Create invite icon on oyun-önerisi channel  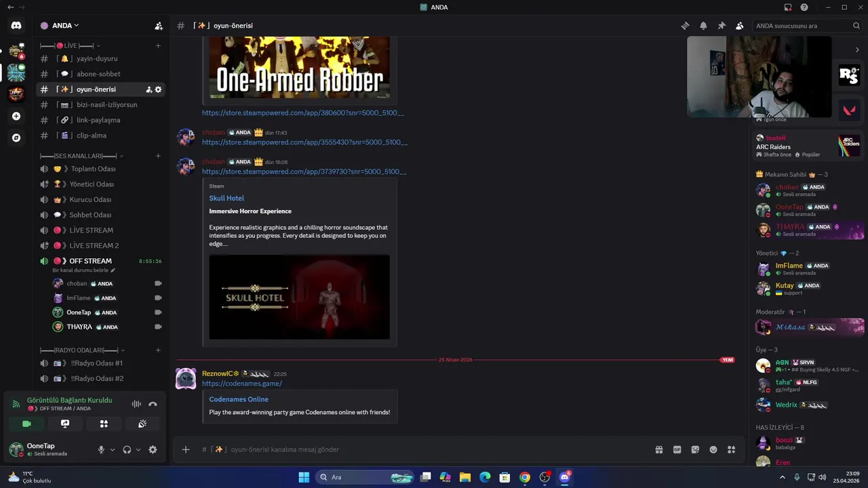[x=149, y=89]
